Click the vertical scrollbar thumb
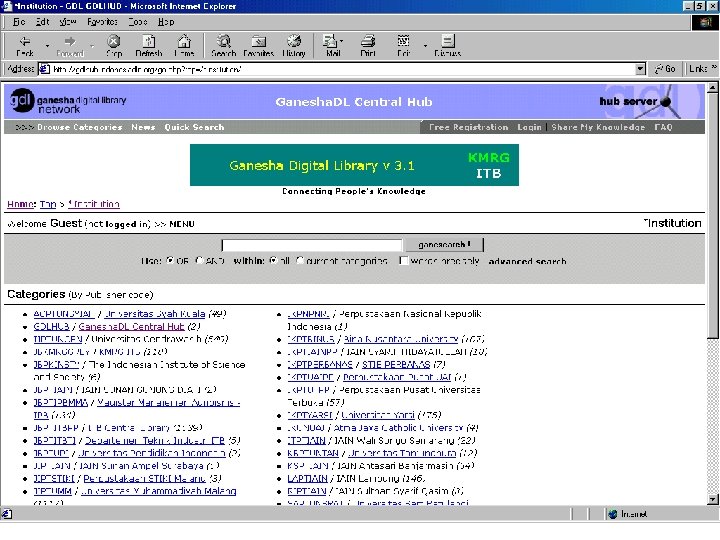The height and width of the screenshot is (540, 720). point(713,216)
